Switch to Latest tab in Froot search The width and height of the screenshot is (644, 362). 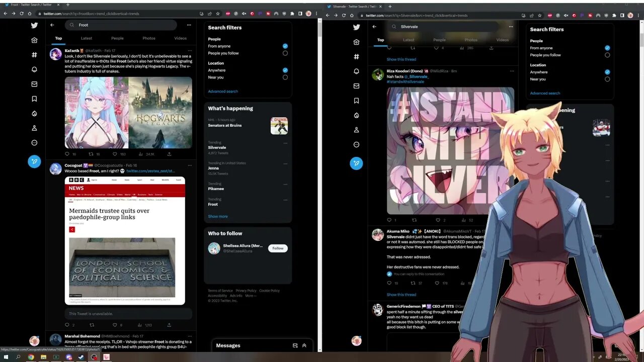pyautogui.click(x=87, y=38)
